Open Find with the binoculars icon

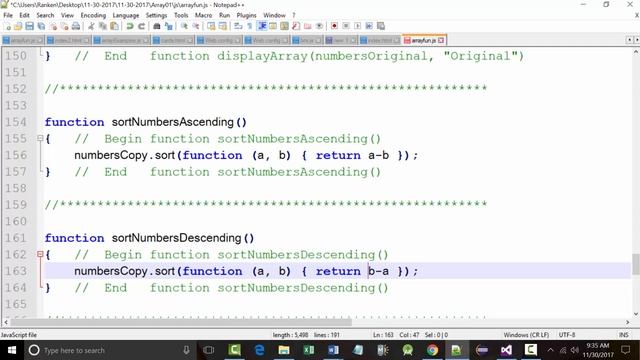click(x=156, y=26)
